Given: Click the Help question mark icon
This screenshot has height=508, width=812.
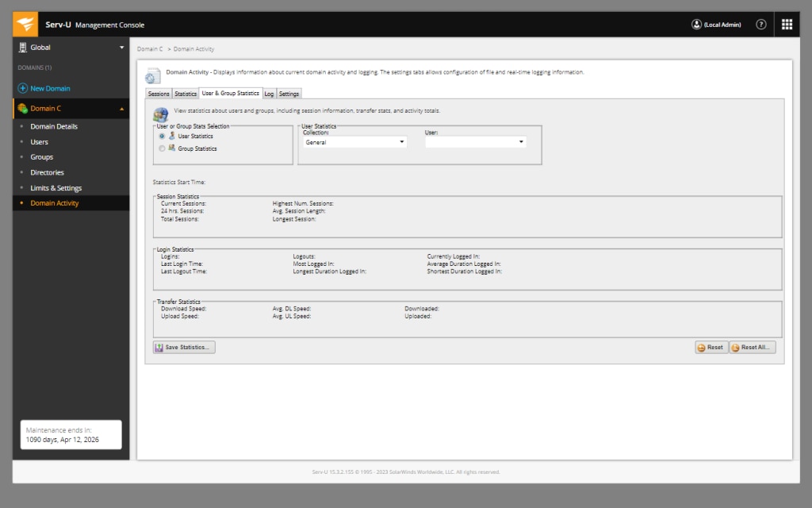Looking at the screenshot, I should [760, 24].
